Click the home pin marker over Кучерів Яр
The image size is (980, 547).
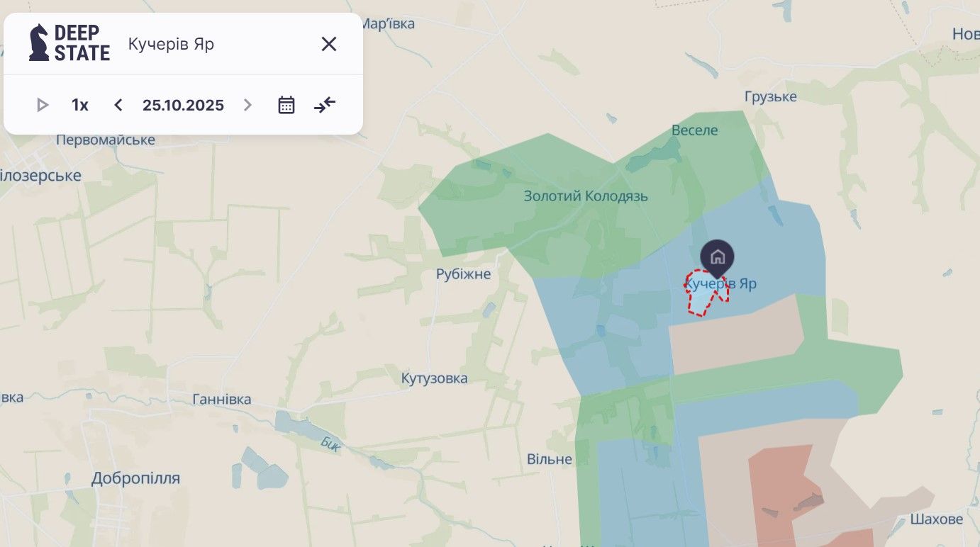[x=717, y=257]
